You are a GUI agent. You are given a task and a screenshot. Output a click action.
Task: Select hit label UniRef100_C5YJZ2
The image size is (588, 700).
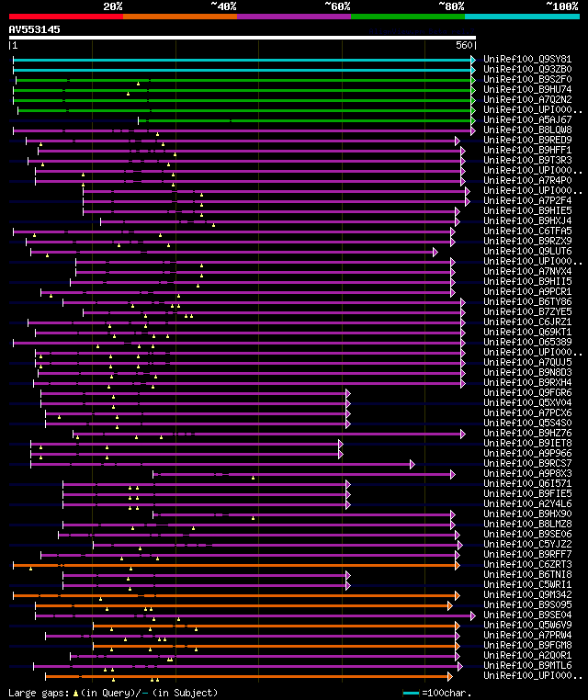click(527, 544)
